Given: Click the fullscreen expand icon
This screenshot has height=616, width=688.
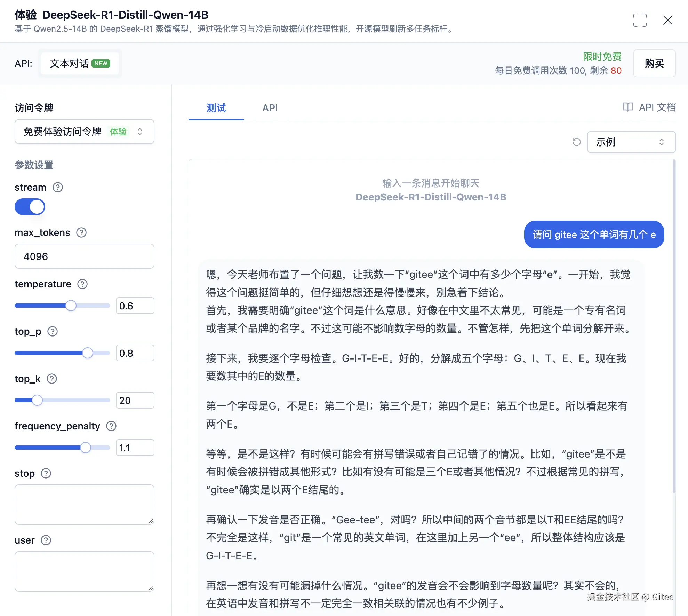Looking at the screenshot, I should 640,21.
